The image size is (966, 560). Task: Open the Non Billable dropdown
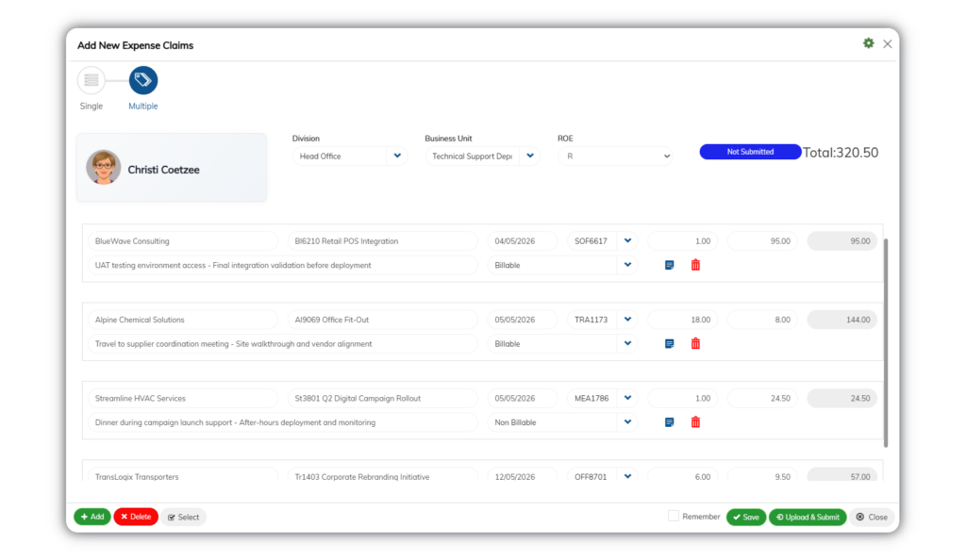click(627, 422)
